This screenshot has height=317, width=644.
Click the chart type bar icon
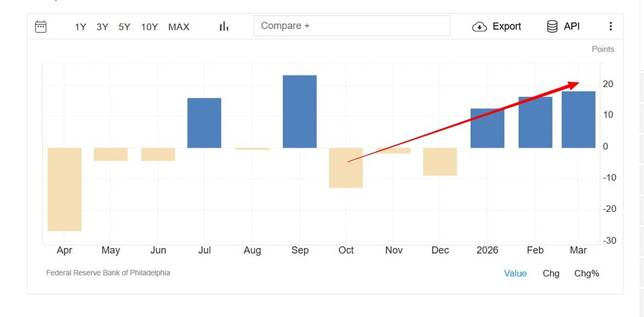tap(224, 26)
